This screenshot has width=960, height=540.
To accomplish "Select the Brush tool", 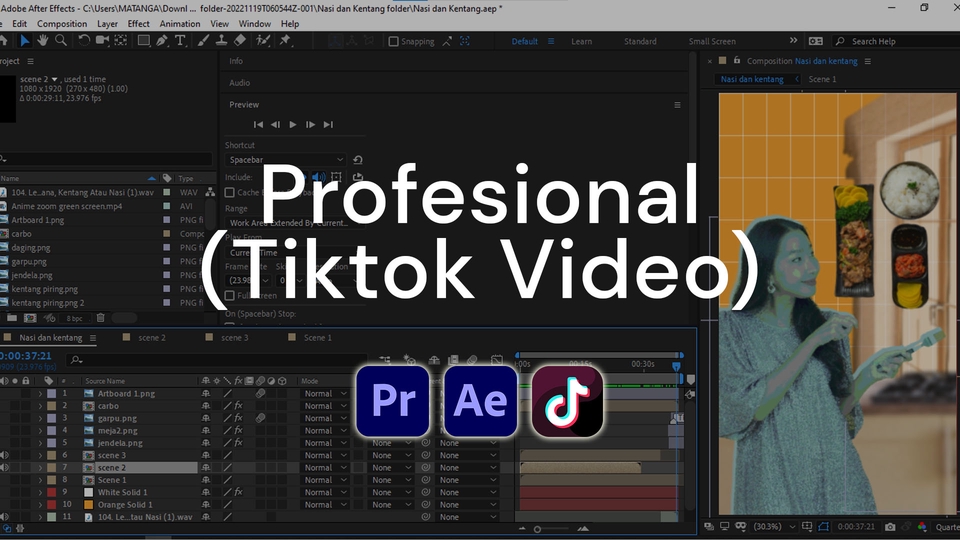I will 203,40.
